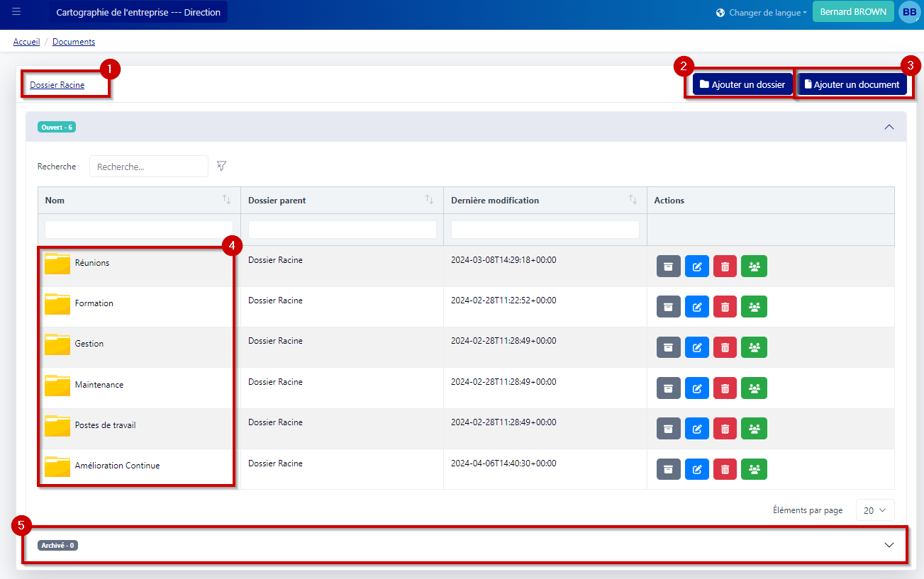
Task: Open the Changer de langue menu
Action: pyautogui.click(x=762, y=13)
